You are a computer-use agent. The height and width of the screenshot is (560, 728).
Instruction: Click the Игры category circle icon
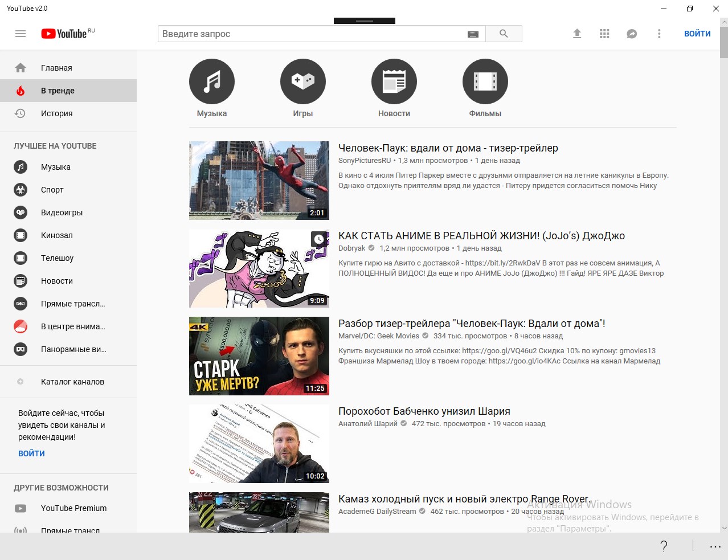(x=303, y=81)
